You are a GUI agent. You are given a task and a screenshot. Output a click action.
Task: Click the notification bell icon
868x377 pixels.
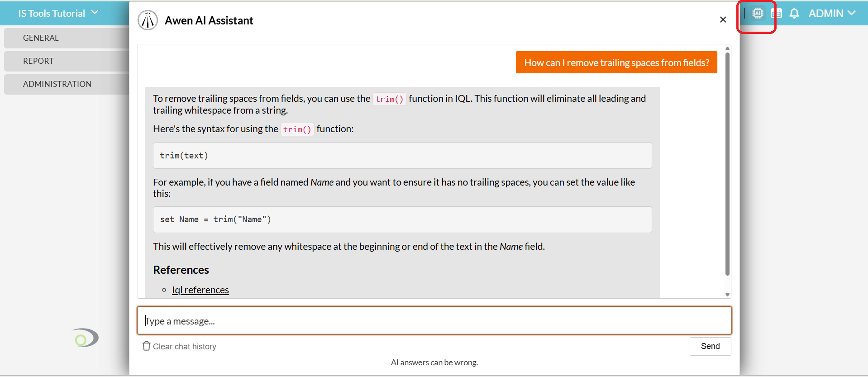click(794, 14)
